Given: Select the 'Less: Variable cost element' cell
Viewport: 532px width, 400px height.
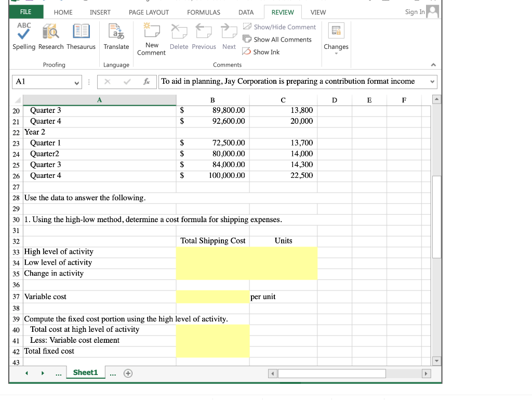Looking at the screenshot, I should click(99, 341).
